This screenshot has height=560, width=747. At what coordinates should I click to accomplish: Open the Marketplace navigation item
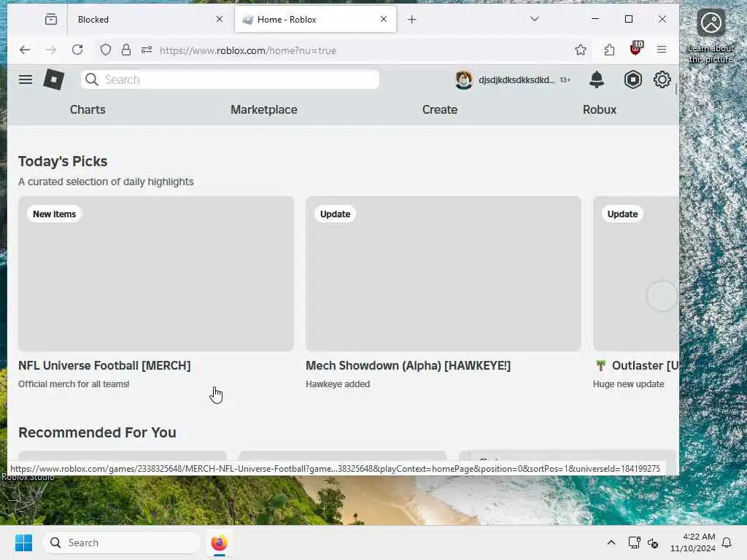tap(264, 109)
